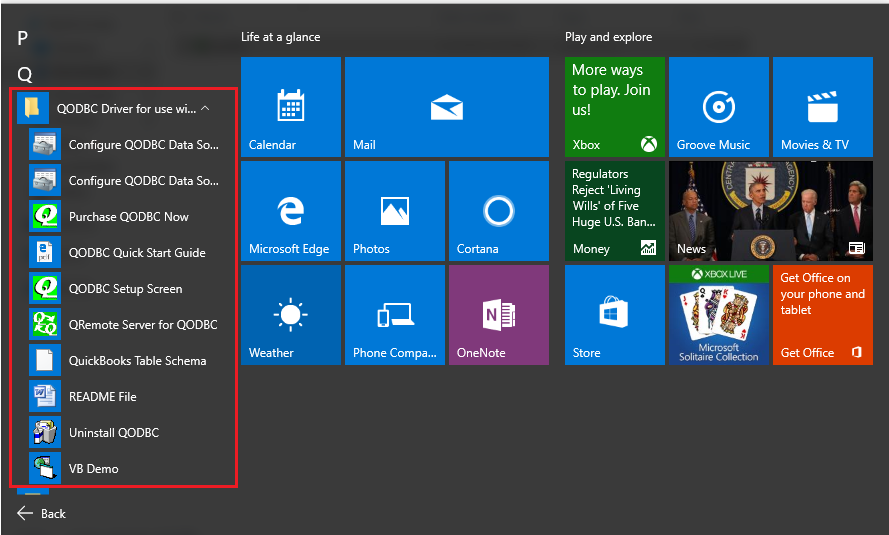Open the Groove Music tile
Image resolution: width=889 pixels, height=535 pixels.
719,107
